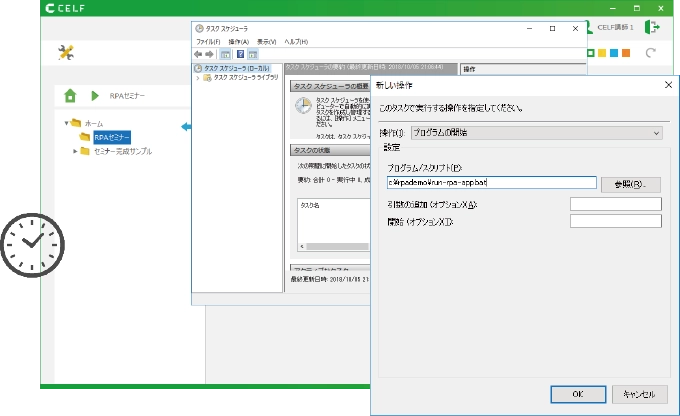Select the blue square in CELF toolbar

(x=614, y=53)
